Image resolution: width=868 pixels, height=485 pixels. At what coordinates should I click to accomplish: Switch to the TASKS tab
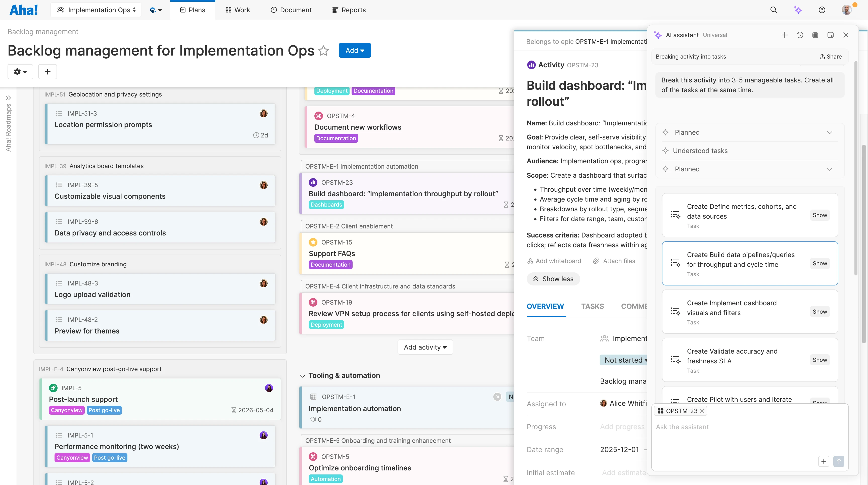[592, 306]
